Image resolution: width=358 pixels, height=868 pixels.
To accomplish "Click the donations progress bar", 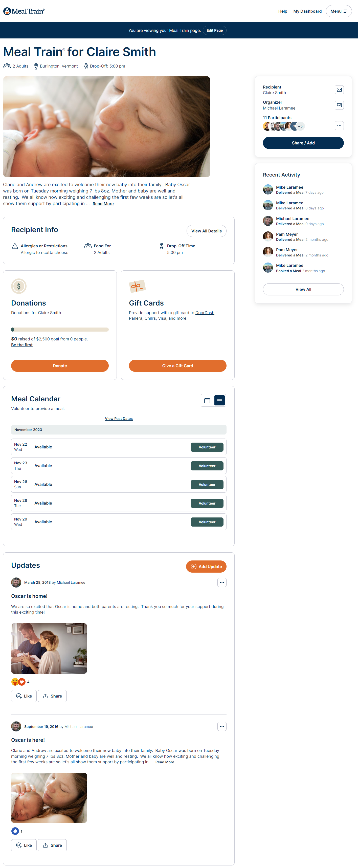I will (60, 330).
